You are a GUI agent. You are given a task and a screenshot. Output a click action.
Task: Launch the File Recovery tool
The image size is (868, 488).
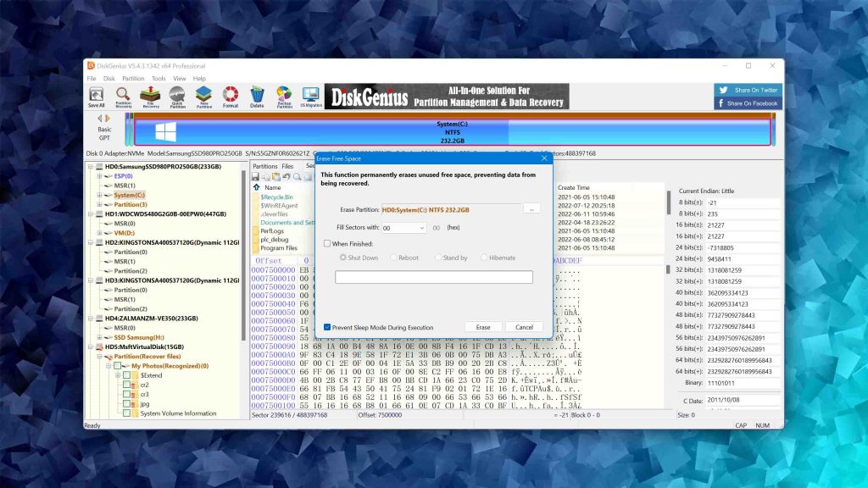[150, 97]
